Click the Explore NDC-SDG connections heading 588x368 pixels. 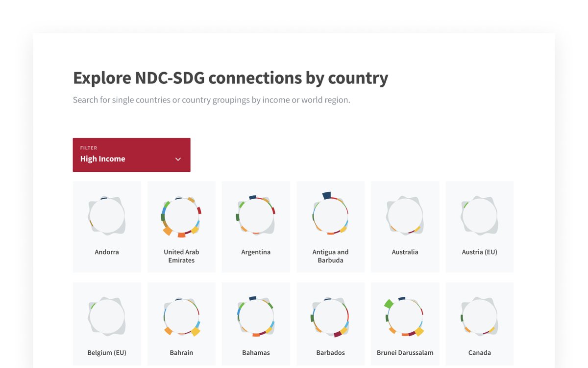pos(230,78)
